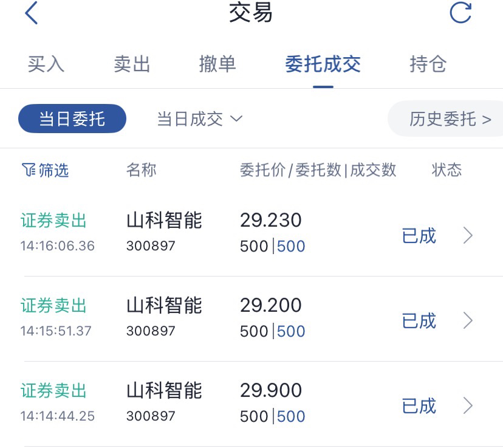The image size is (503, 448).
Task: Tap the back arrow icon
Action: point(32,13)
